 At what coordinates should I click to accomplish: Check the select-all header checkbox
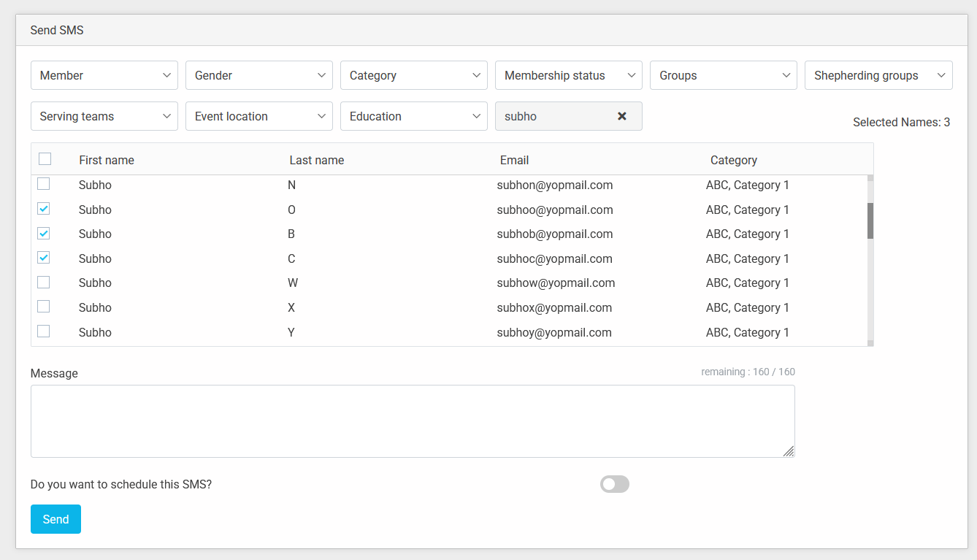click(45, 159)
